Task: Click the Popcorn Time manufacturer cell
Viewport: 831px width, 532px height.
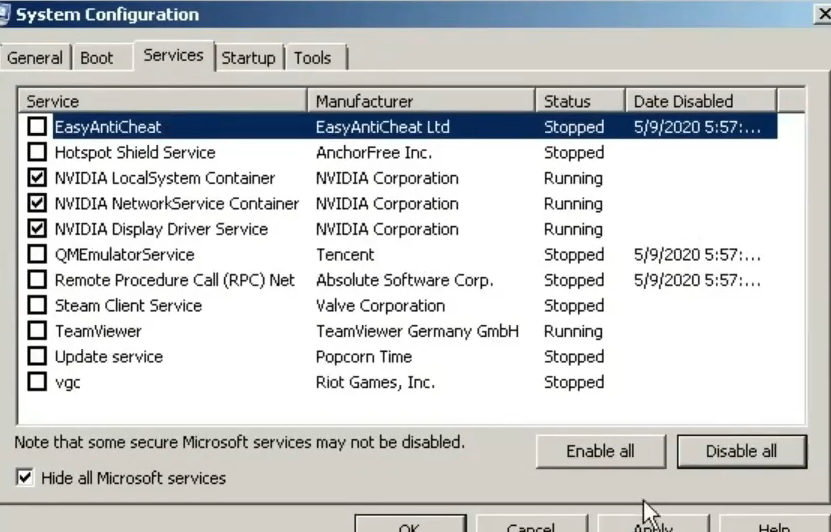Action: tap(364, 357)
